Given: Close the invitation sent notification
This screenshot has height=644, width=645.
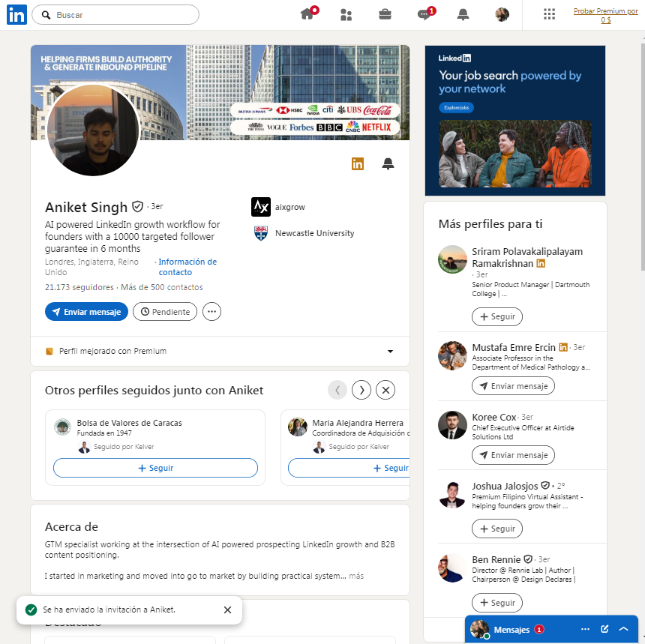Looking at the screenshot, I should coord(227,610).
